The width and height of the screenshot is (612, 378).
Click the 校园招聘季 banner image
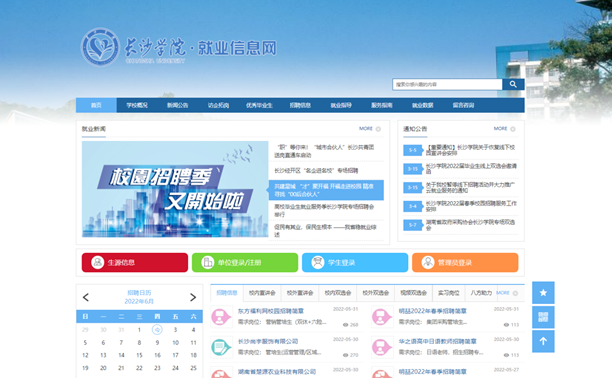175,189
